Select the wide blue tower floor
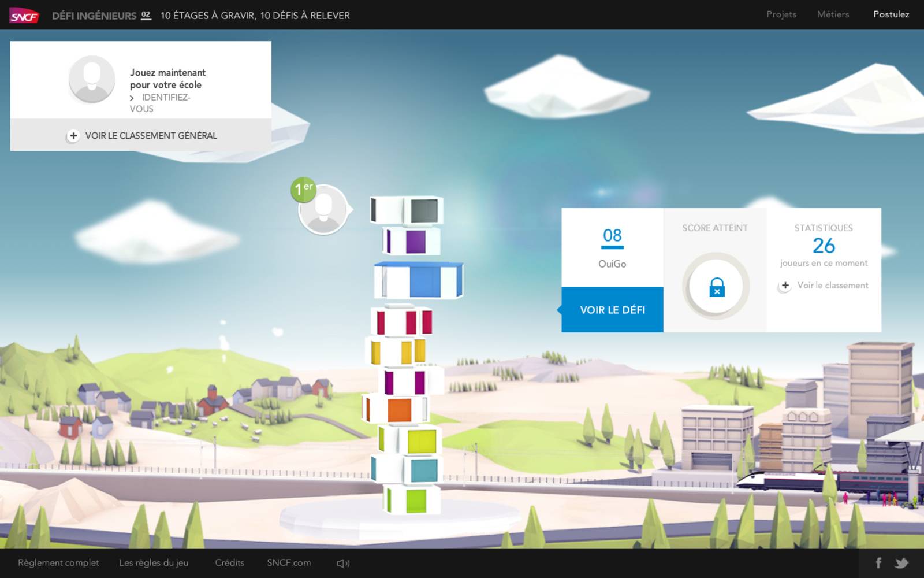Screen dimensions: 924x578 click(x=419, y=280)
